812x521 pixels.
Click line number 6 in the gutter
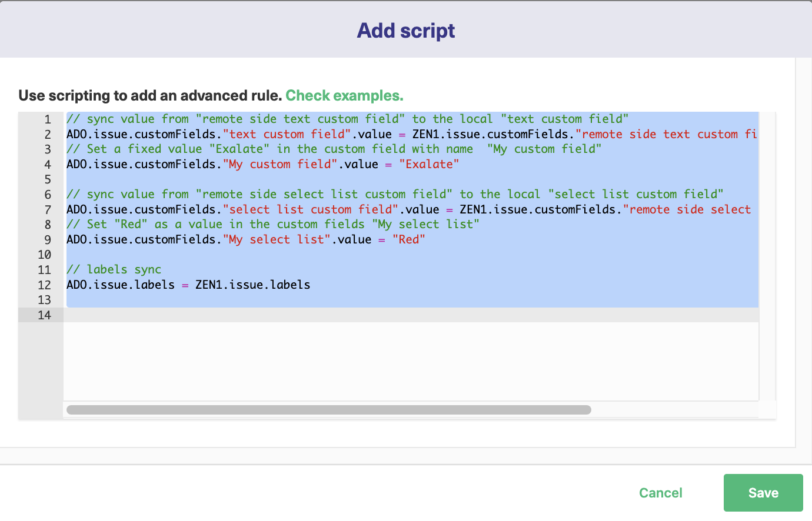click(x=48, y=195)
